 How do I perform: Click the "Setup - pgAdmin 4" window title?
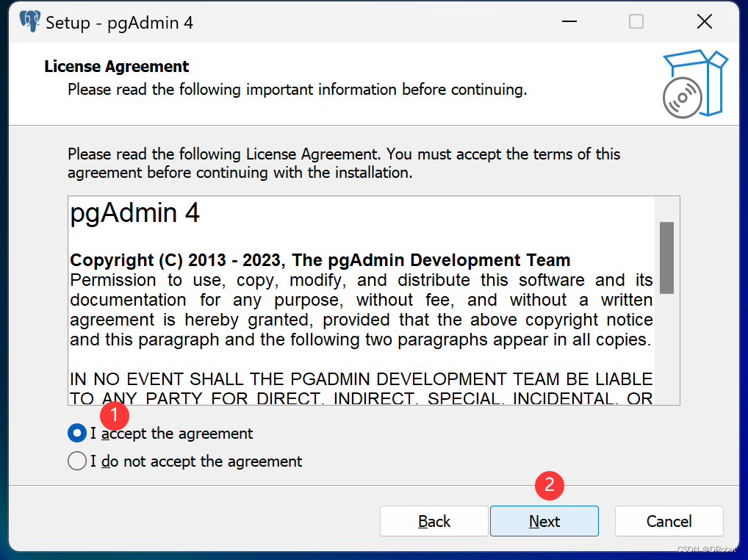[x=119, y=23]
